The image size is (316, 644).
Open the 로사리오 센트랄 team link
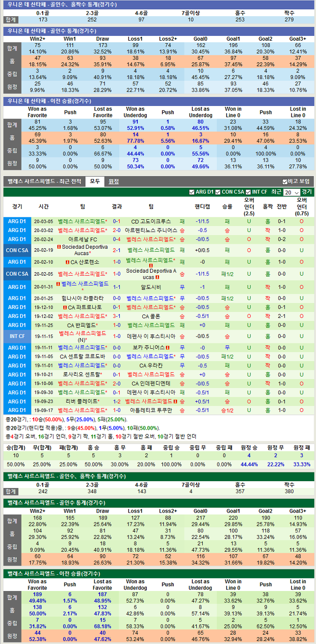(x=80, y=374)
